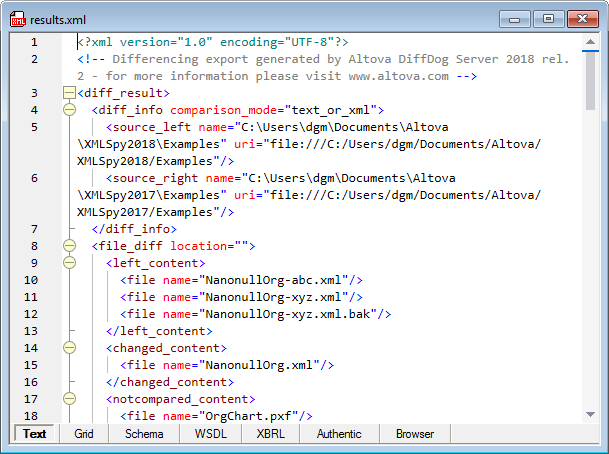Switch to the Grid view tab
The image size is (609, 454).
pos(84,434)
